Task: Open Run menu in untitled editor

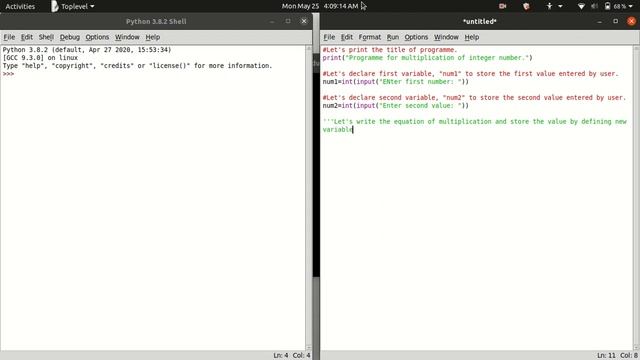Action: pos(393,37)
